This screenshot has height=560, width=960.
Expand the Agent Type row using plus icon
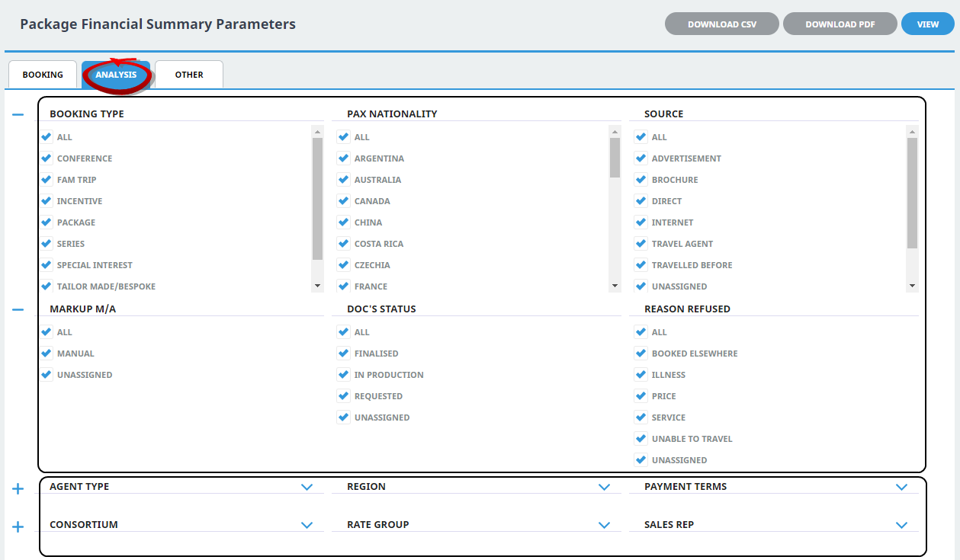click(18, 488)
